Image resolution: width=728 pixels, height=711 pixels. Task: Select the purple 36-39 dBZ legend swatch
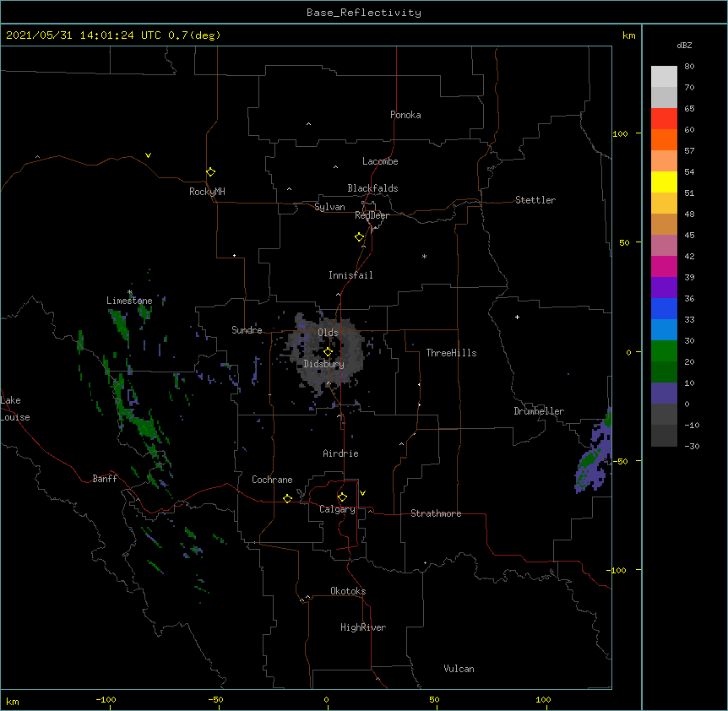664,288
